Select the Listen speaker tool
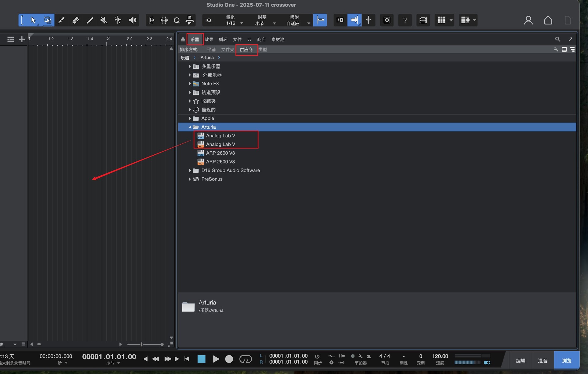 [132, 20]
